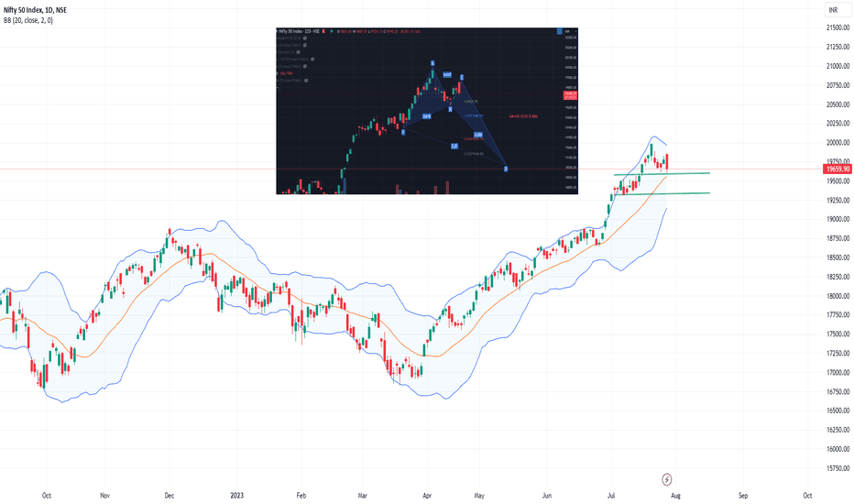Click the Feb label on the time axis
This screenshot has height=504, width=854.
tap(301, 496)
